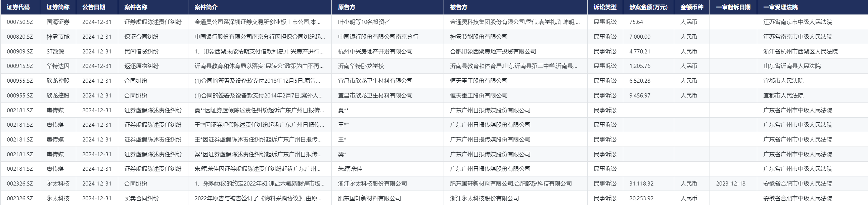Click the 案件简介 column header

206,7
